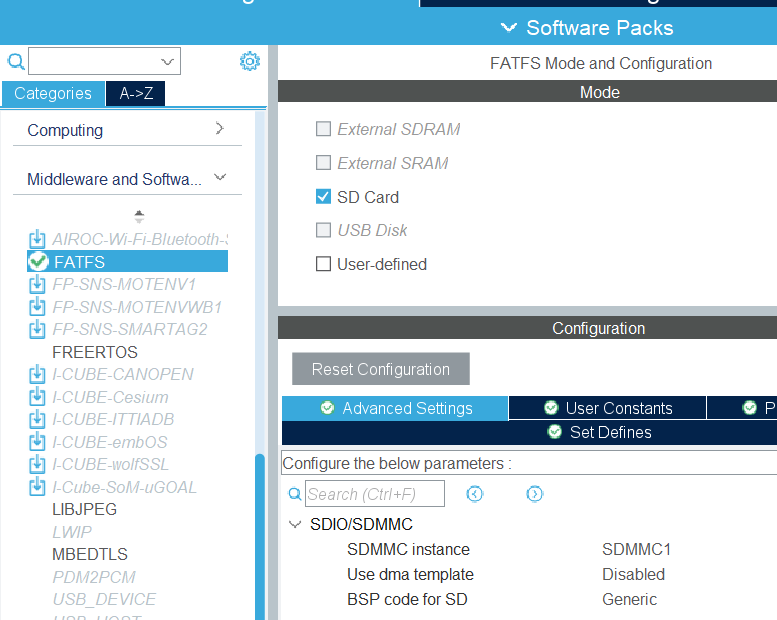This screenshot has height=620, width=777.
Task: Select FREERTOS in middleware list
Action: (95, 352)
